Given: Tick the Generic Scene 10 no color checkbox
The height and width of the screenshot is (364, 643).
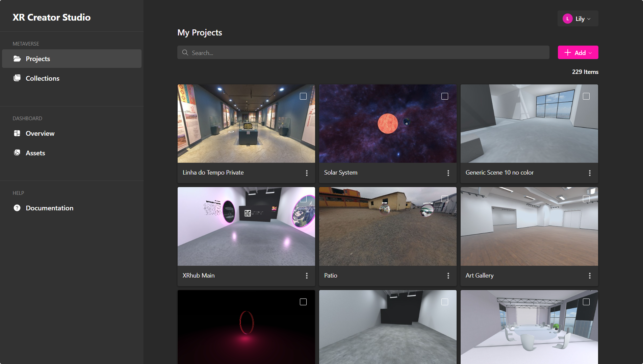Looking at the screenshot, I should [586, 96].
